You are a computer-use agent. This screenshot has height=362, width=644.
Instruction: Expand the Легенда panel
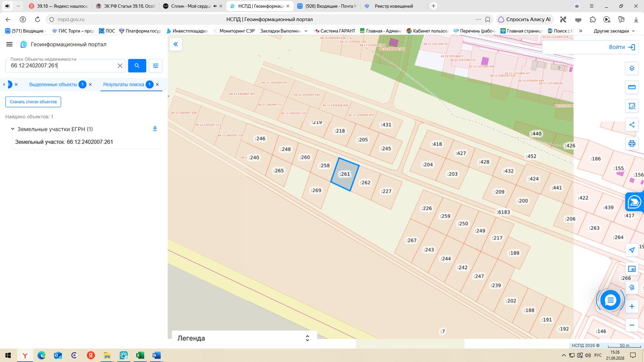[244, 338]
